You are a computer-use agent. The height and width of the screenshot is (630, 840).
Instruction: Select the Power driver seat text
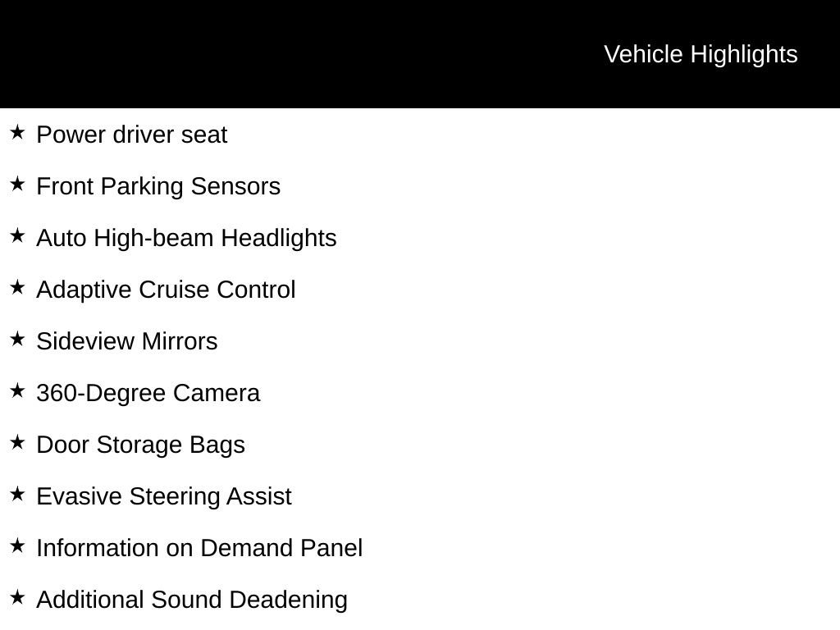[x=132, y=135]
